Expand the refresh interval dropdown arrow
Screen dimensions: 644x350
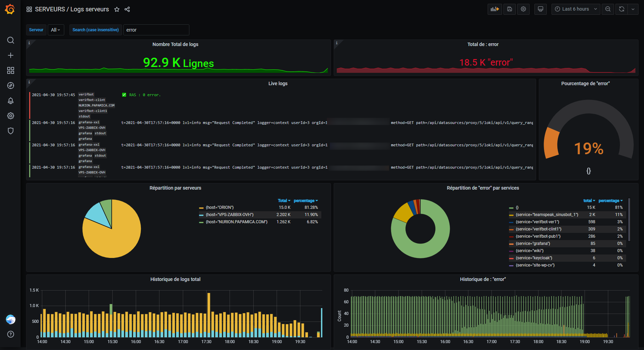point(633,9)
